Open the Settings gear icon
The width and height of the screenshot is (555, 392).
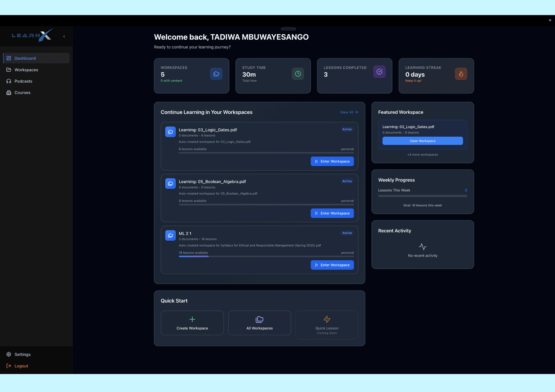(x=9, y=354)
